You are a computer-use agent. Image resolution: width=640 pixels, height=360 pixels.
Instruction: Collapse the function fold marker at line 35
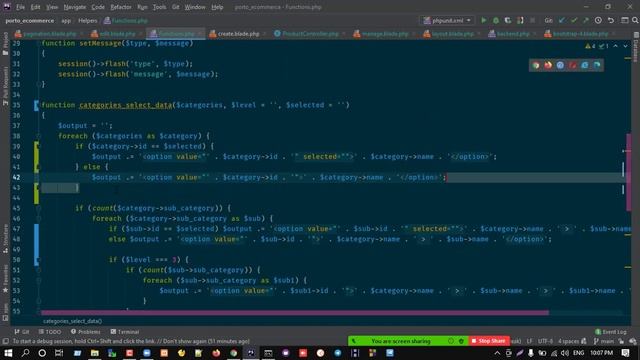click(x=37, y=105)
